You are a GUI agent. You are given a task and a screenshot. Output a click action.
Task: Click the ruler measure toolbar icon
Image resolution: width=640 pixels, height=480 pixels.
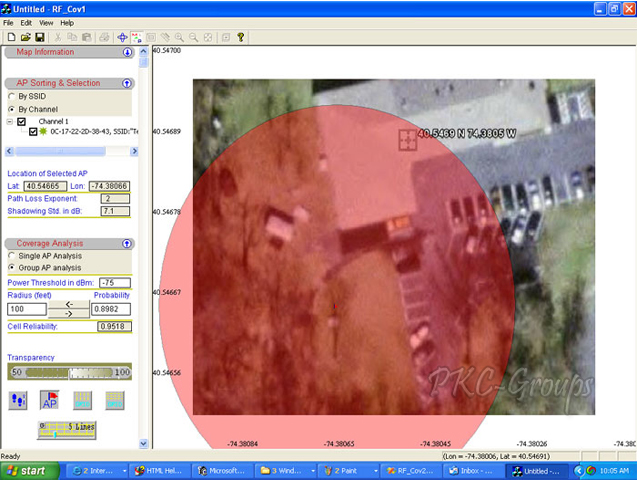(x=165, y=38)
